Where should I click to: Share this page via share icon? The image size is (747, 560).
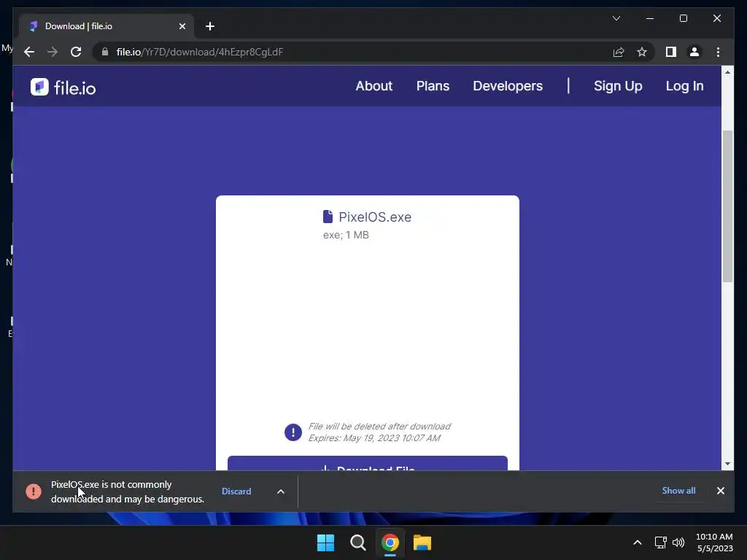coord(619,52)
